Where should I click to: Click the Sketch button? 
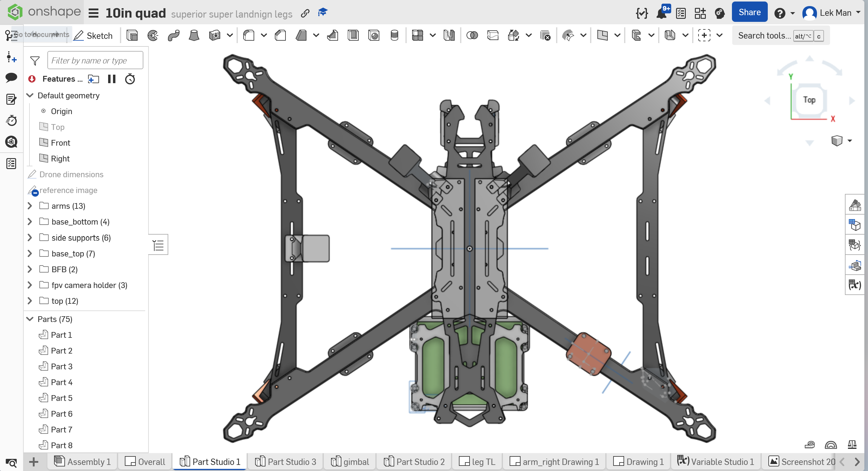93,35
